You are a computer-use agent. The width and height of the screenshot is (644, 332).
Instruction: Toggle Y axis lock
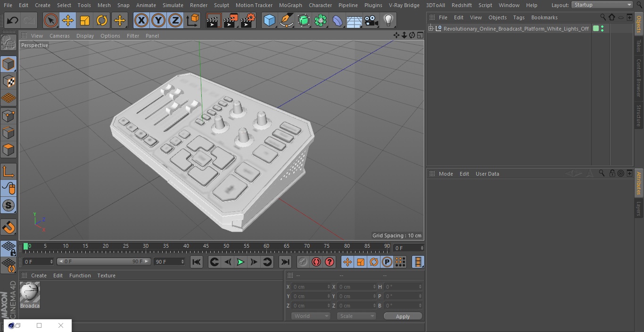click(158, 20)
